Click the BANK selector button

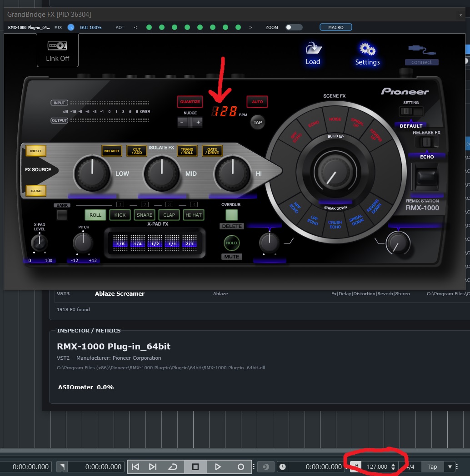point(62,215)
